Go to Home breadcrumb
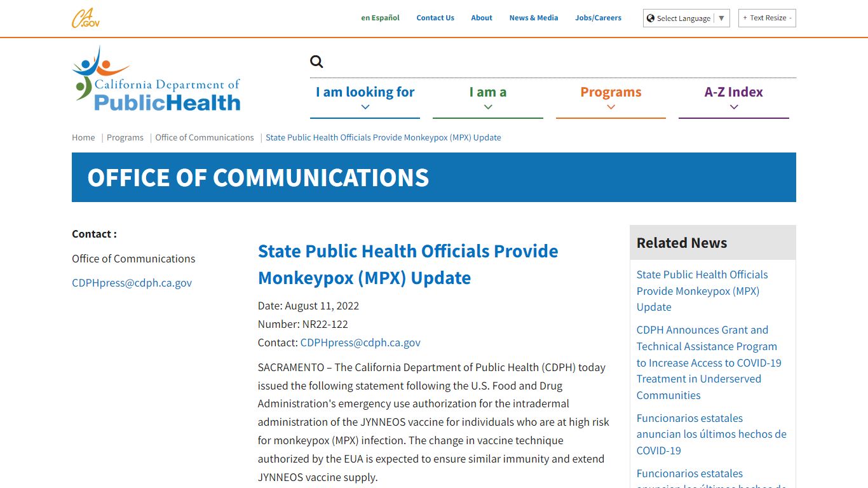The height and width of the screenshot is (488, 868). 83,137
